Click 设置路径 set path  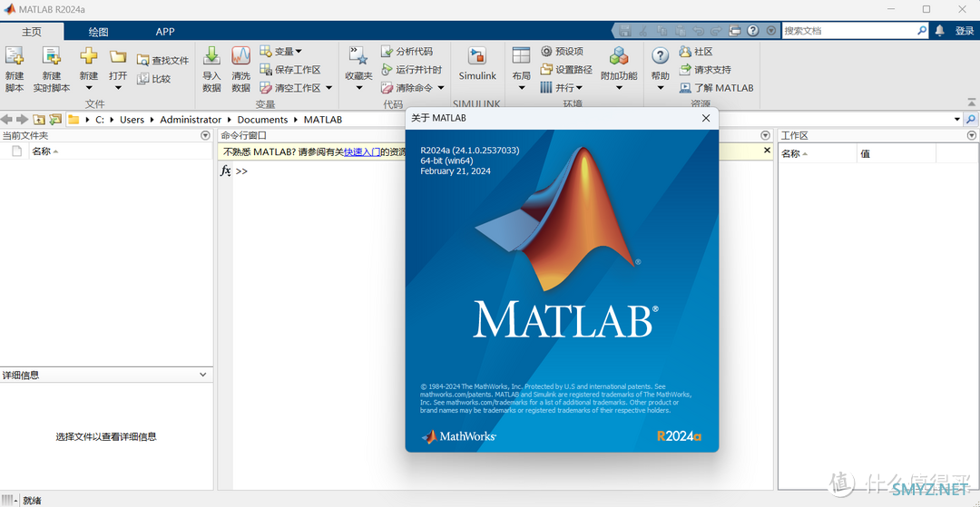coord(566,69)
